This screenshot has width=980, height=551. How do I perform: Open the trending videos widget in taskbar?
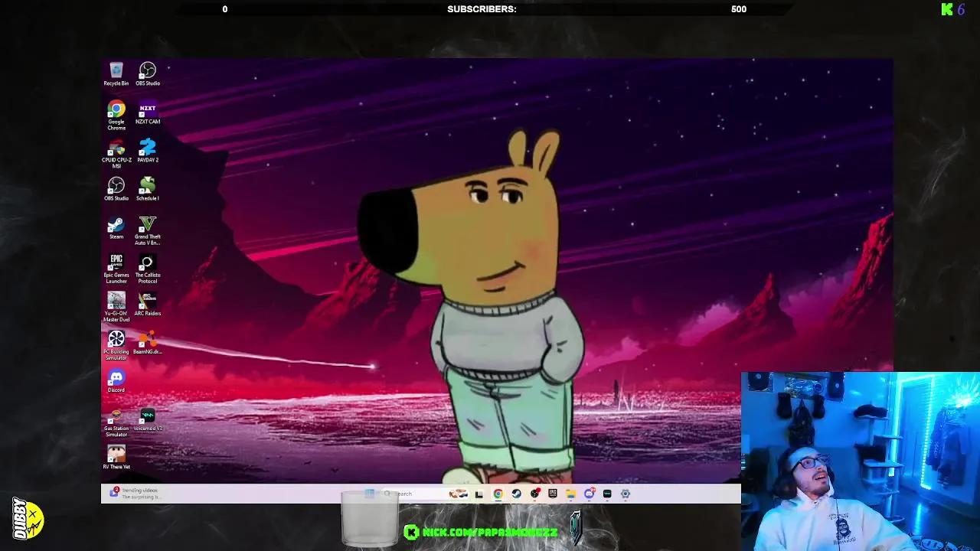(x=136, y=494)
